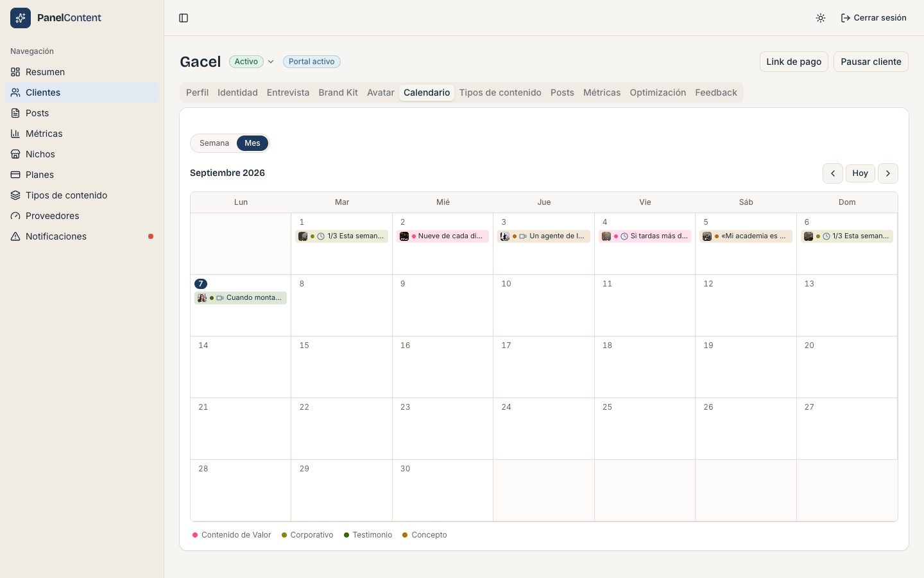
Task: Go to next month with right chevron
Action: (x=888, y=173)
